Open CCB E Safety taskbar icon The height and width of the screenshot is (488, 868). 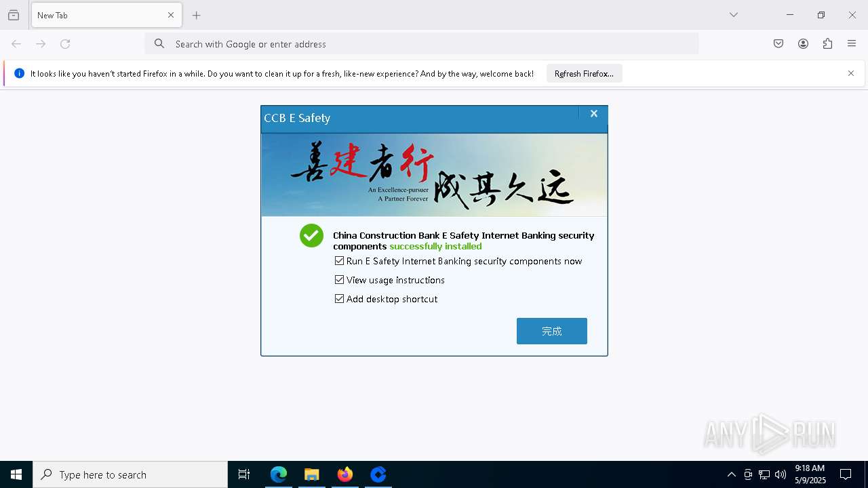(378, 474)
